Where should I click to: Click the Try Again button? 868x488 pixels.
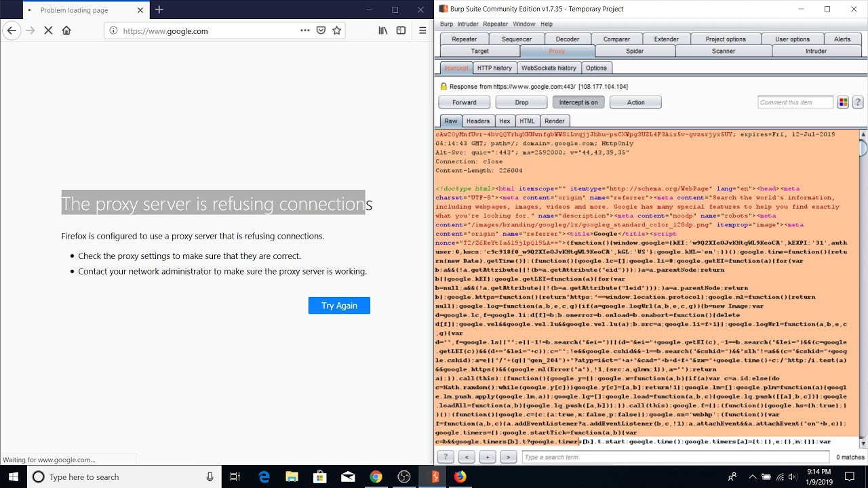(339, 306)
